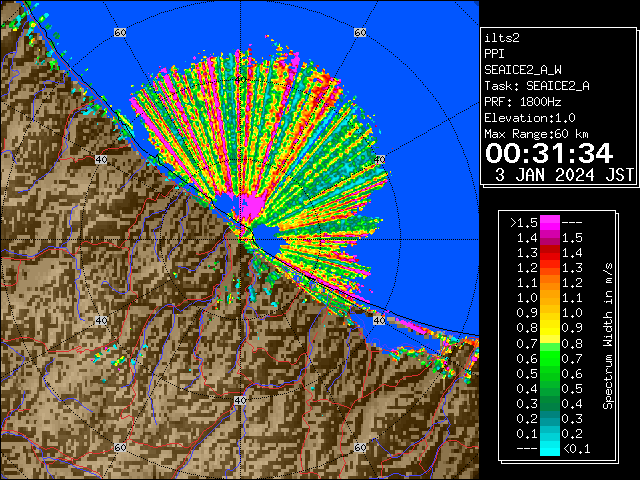Click "0.5" in the legend's left column
The image size is (640, 480).
(x=527, y=373)
